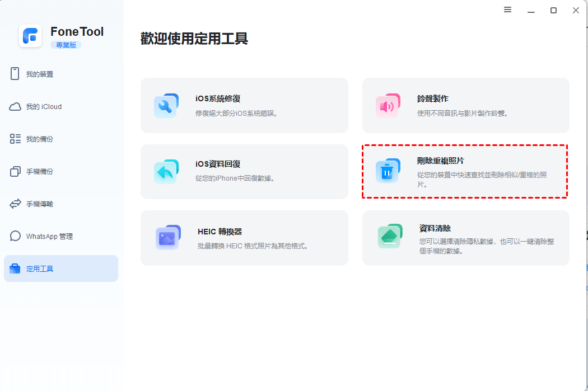Viewport: 588px width, 391px height.
Task: Open the hamburger menu in title bar
Action: (x=508, y=10)
